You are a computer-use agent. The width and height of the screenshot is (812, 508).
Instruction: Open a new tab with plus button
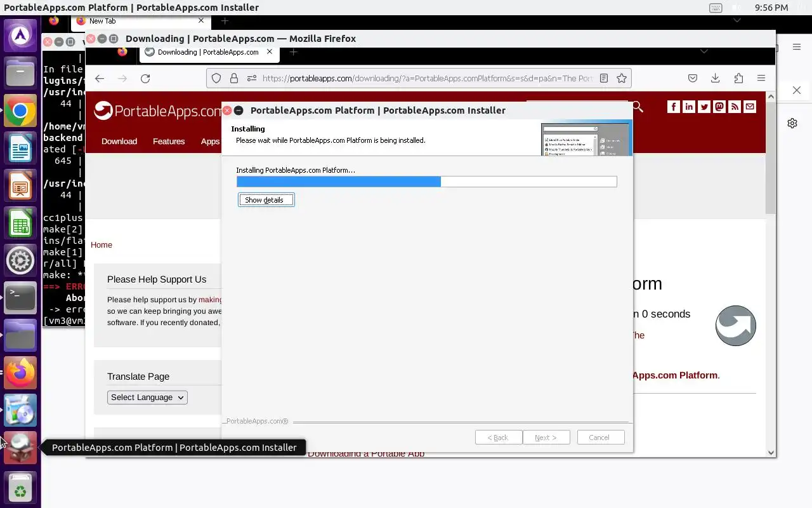293,52
